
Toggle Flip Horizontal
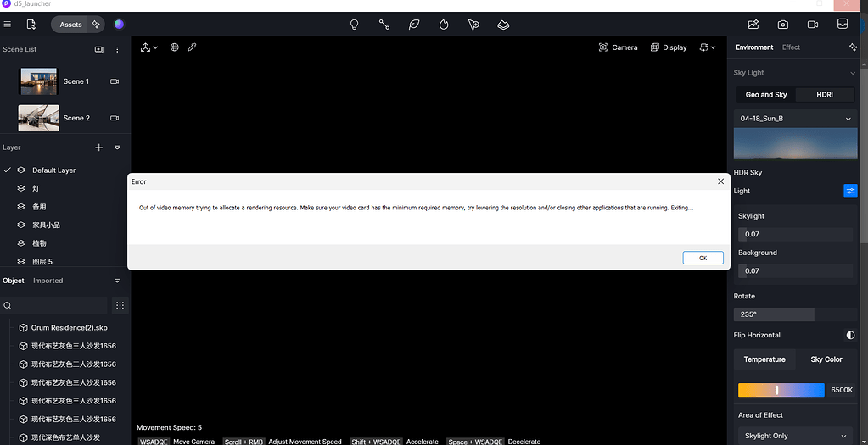click(850, 335)
